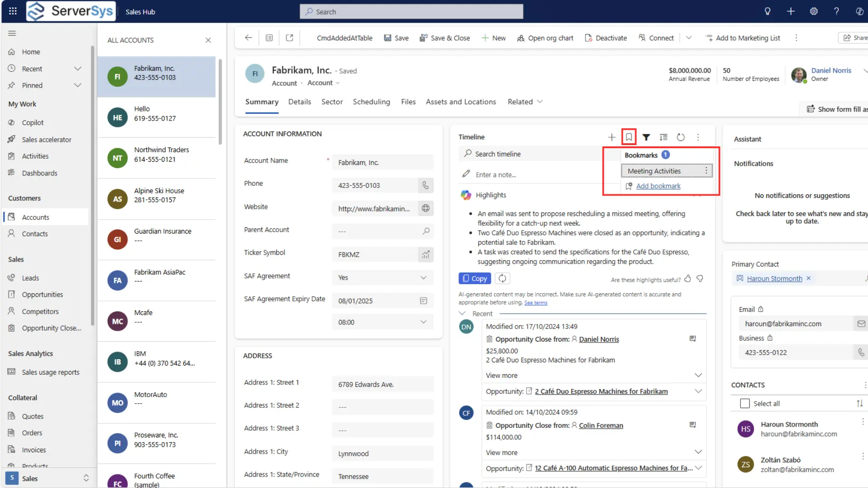Click the Add bookmark link
The width and height of the screenshot is (868, 488).
[x=658, y=186]
